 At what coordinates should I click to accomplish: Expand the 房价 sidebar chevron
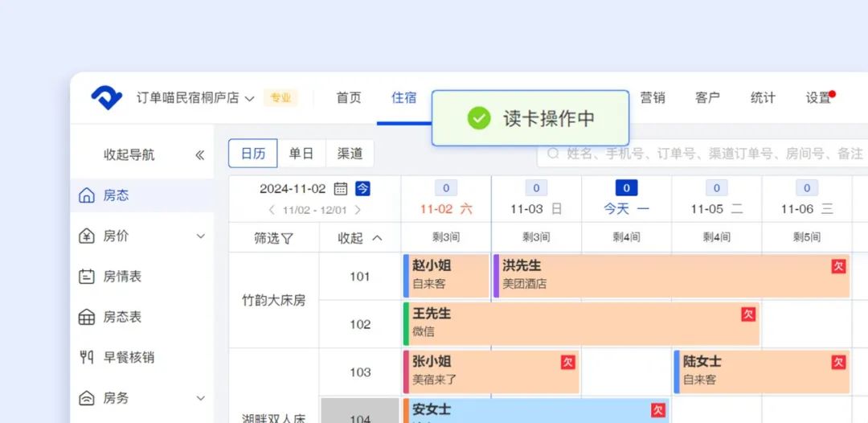200,236
